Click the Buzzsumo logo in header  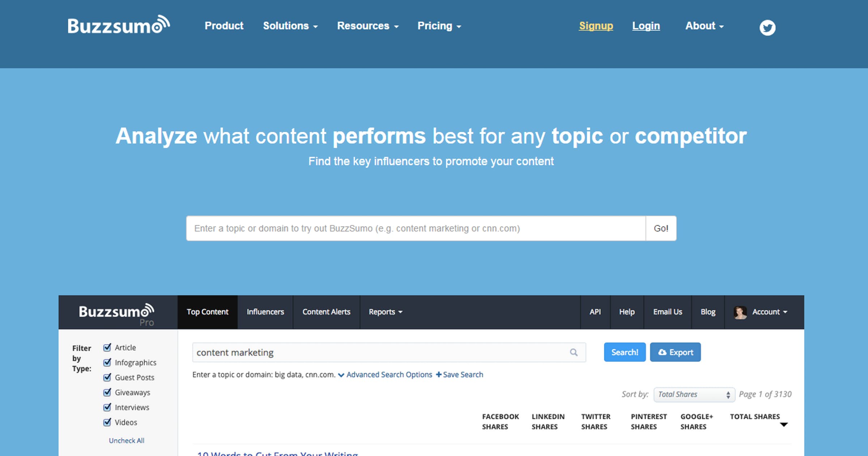(x=119, y=25)
